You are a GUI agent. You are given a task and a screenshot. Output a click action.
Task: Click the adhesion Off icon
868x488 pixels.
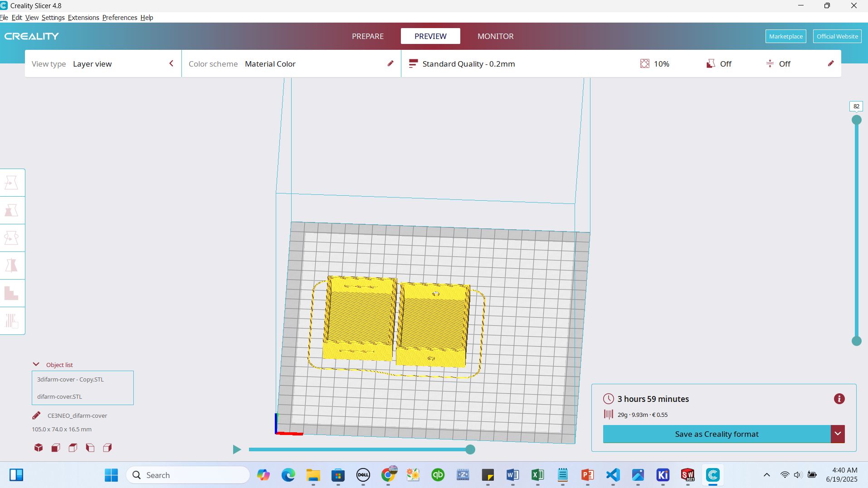pos(770,64)
